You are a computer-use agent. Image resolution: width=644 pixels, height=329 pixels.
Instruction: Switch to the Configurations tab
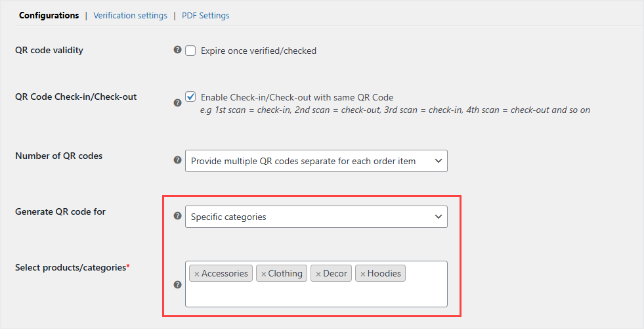pos(49,15)
